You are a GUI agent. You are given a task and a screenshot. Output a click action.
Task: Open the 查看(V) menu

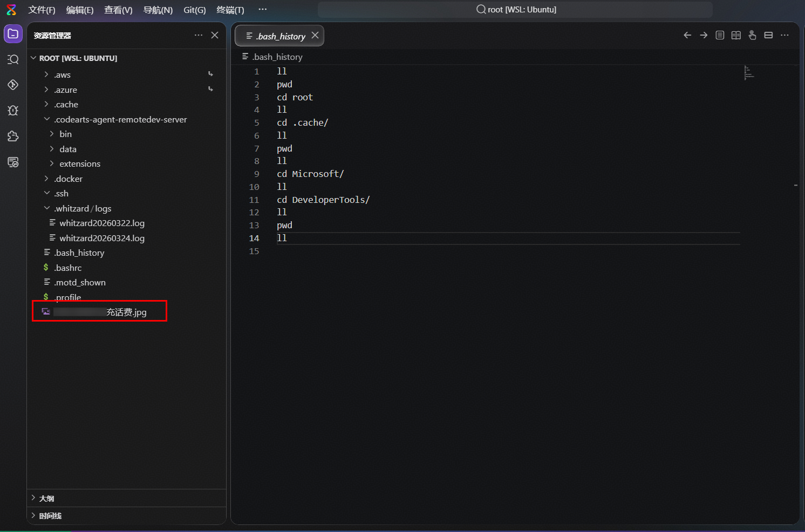tap(118, 10)
